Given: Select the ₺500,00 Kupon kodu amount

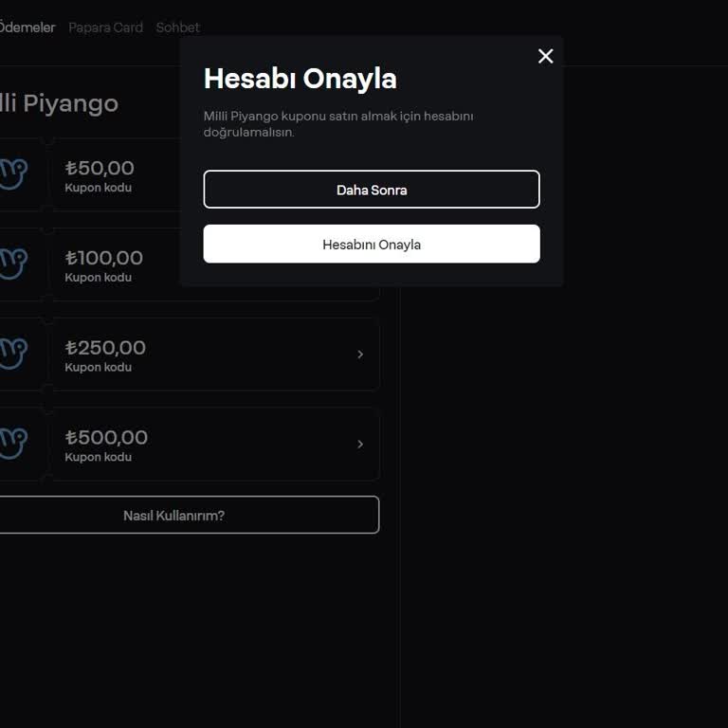Looking at the screenshot, I should tap(106, 437).
